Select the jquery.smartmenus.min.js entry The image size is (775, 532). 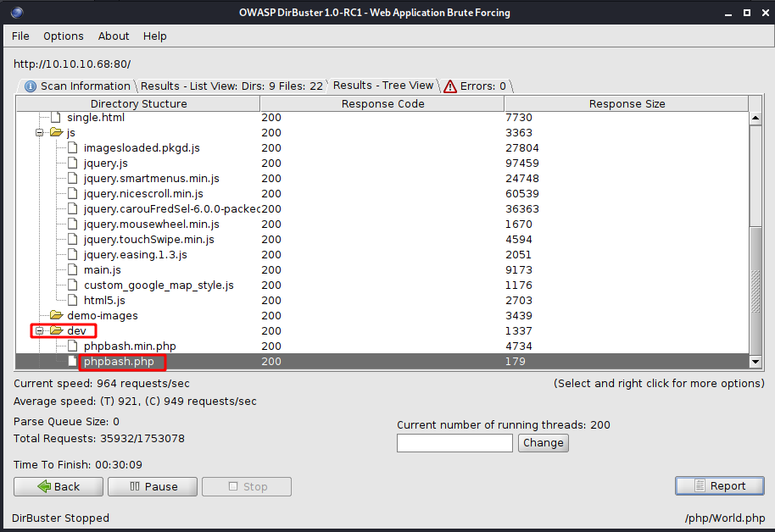tap(152, 179)
